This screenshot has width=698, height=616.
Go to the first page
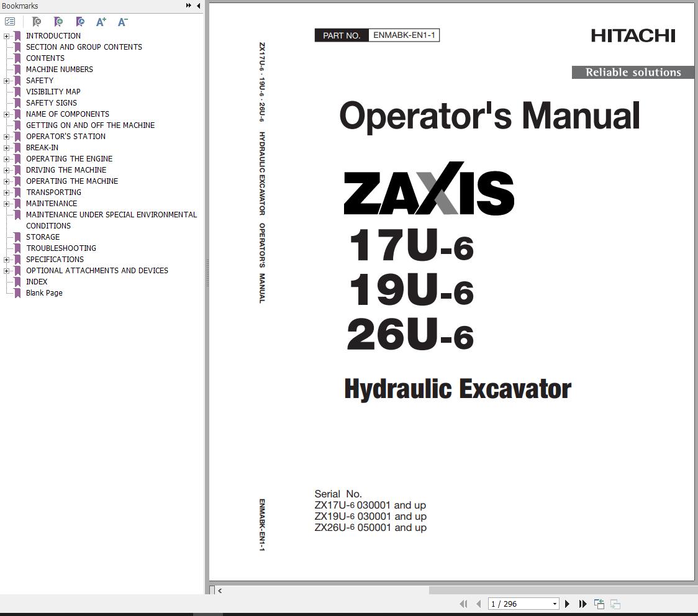click(x=463, y=604)
